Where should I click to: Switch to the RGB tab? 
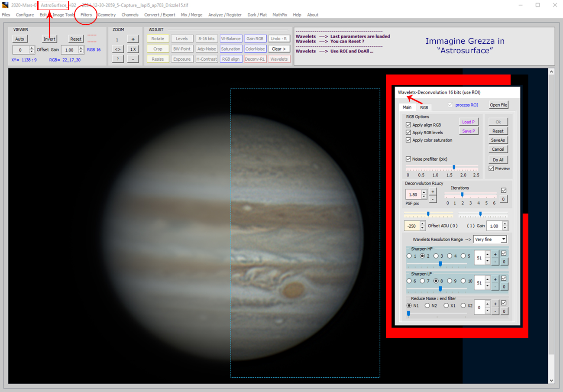pos(424,107)
